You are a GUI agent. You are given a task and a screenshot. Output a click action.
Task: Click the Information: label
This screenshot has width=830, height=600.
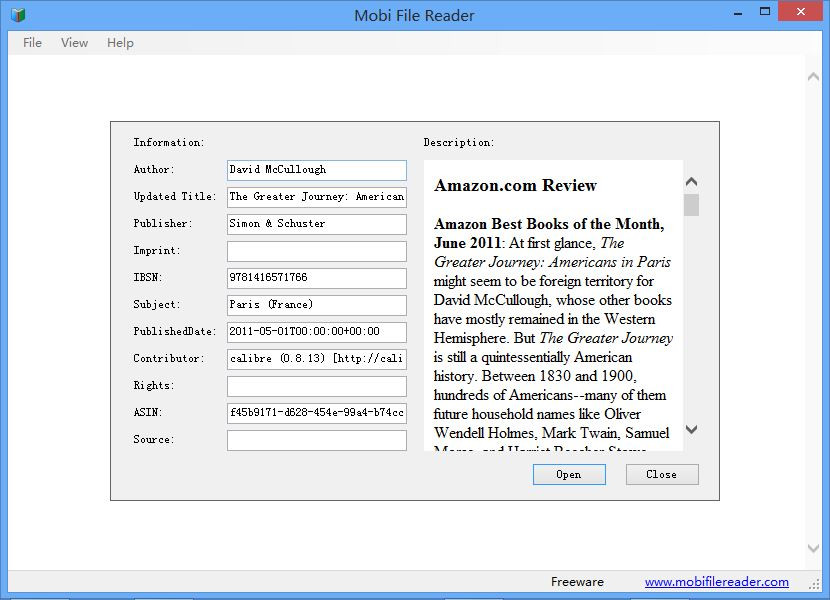168,142
